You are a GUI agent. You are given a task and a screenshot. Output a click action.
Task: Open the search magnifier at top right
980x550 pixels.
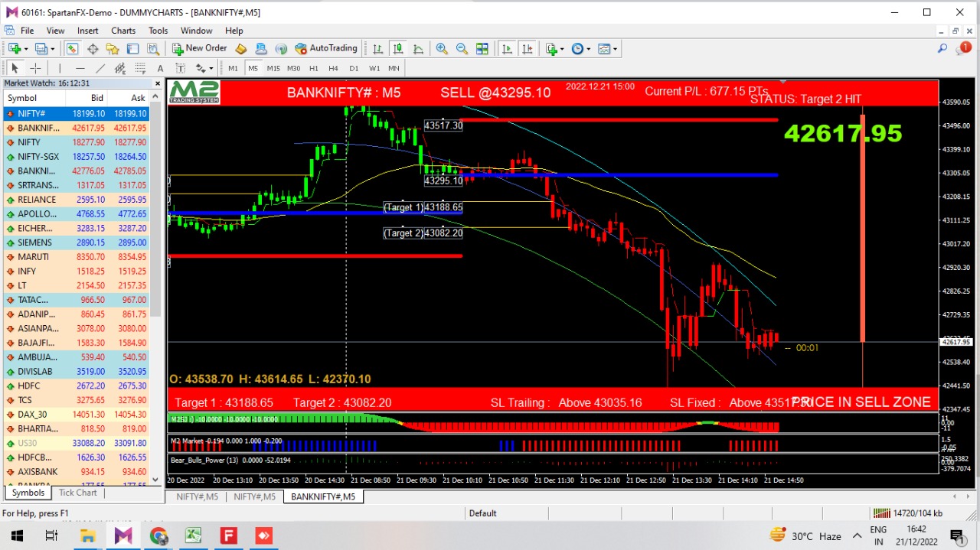point(942,48)
